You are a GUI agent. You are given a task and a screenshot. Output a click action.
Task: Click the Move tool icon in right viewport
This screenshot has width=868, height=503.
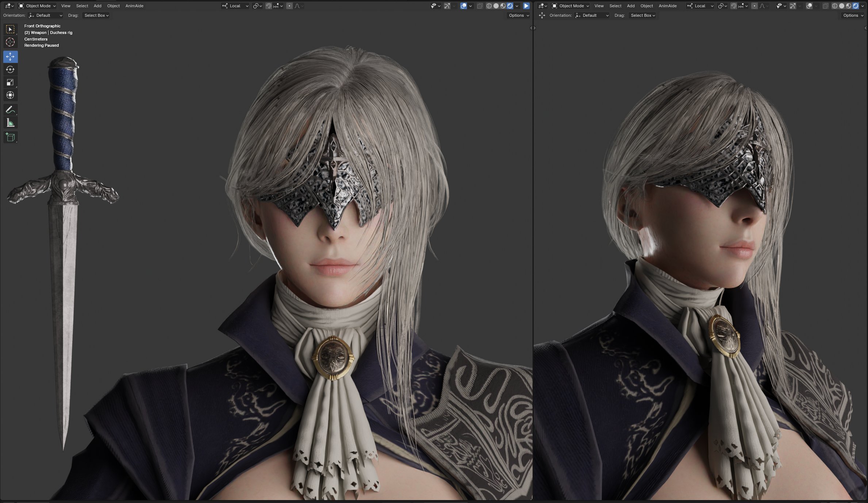coord(542,15)
